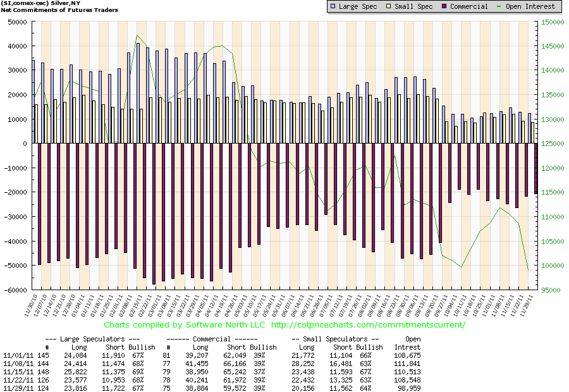Image resolution: width=569 pixels, height=392 pixels.
Task: Click the 'Small Speculators' table header
Action: pyautogui.click(x=335, y=339)
